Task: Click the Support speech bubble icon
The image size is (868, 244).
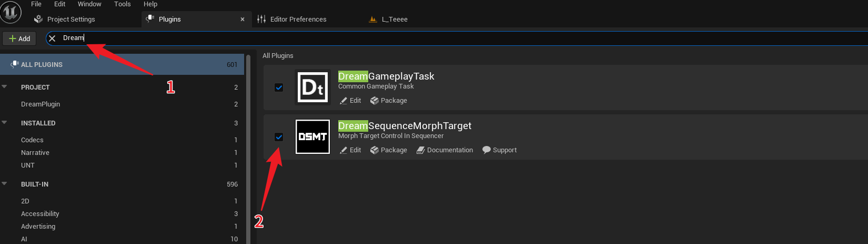Action: click(x=487, y=150)
